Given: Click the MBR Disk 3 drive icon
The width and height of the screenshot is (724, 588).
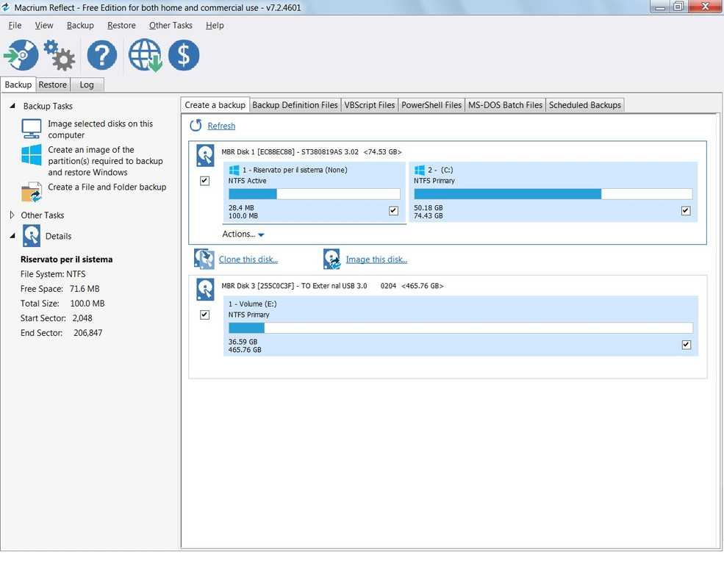Looking at the screenshot, I should click(205, 290).
